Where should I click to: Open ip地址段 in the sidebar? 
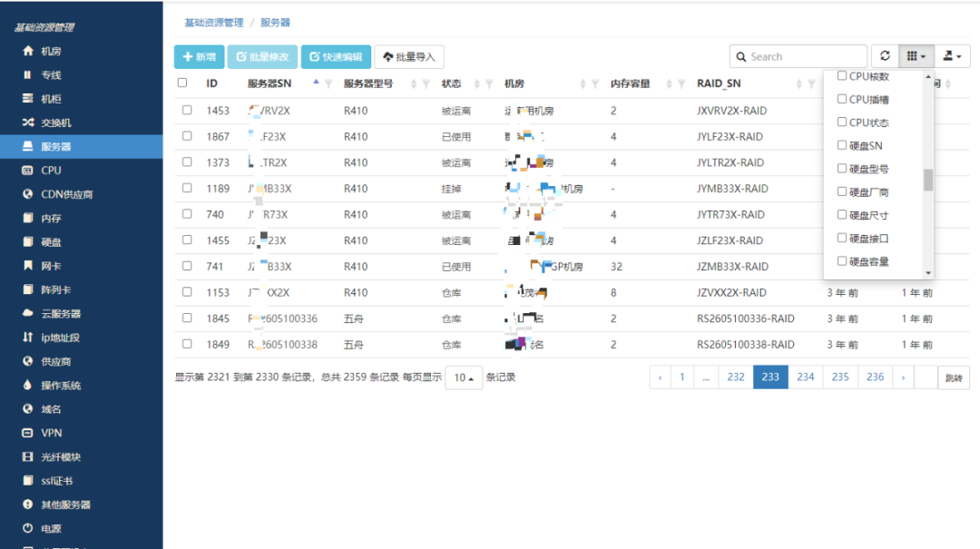click(x=82, y=338)
